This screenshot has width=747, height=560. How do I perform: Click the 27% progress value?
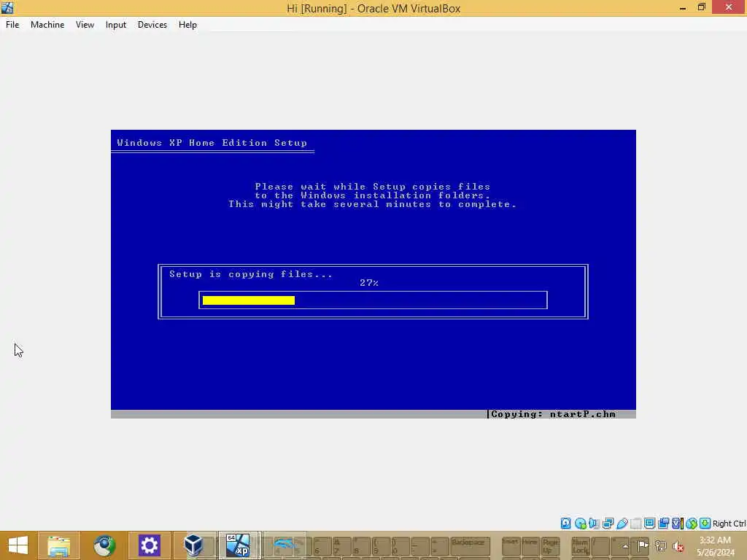coord(369,283)
